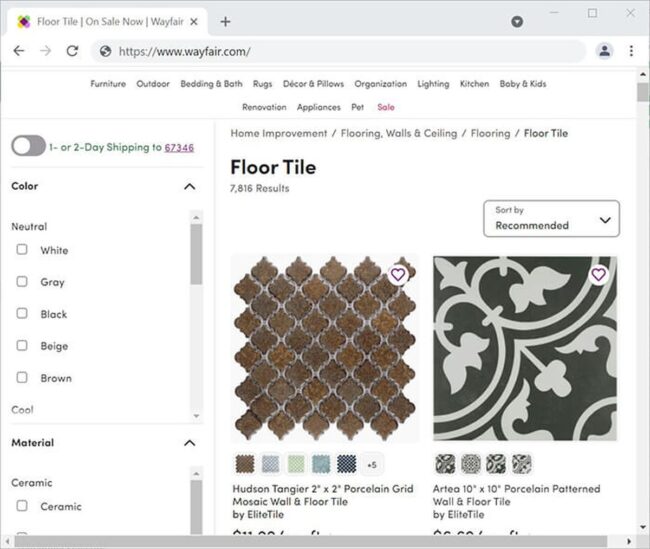Toggle 1- or 2-Day Shipping switch
650x549 pixels.
click(x=28, y=146)
